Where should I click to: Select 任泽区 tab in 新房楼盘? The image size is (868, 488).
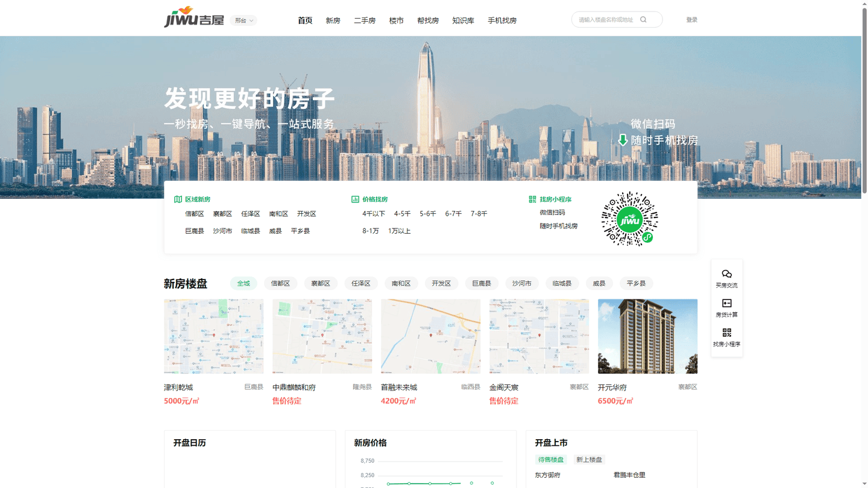coord(361,283)
